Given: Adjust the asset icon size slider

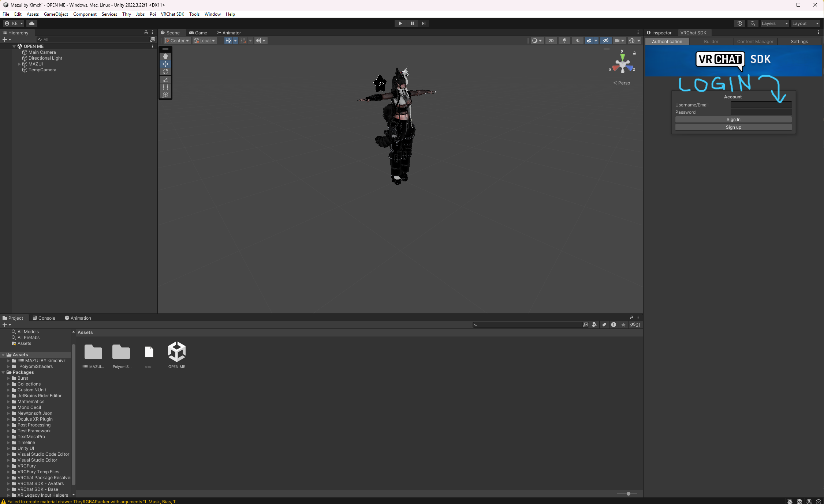Looking at the screenshot, I should [628, 494].
